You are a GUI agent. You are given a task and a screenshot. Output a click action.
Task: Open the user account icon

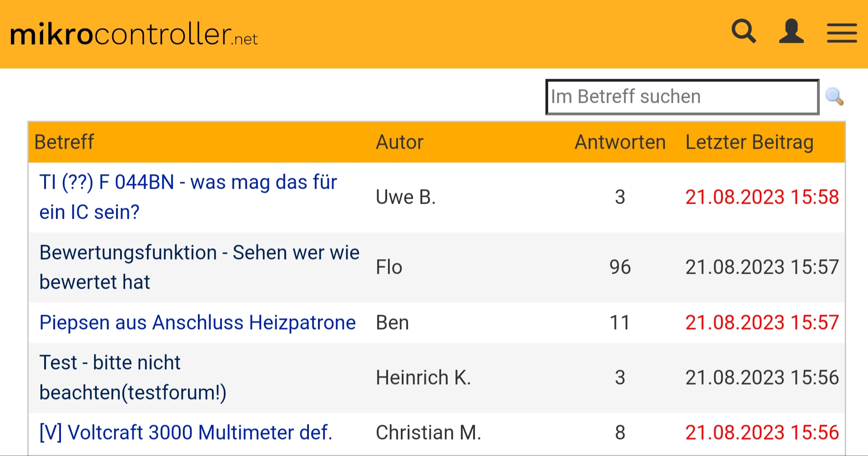click(792, 31)
